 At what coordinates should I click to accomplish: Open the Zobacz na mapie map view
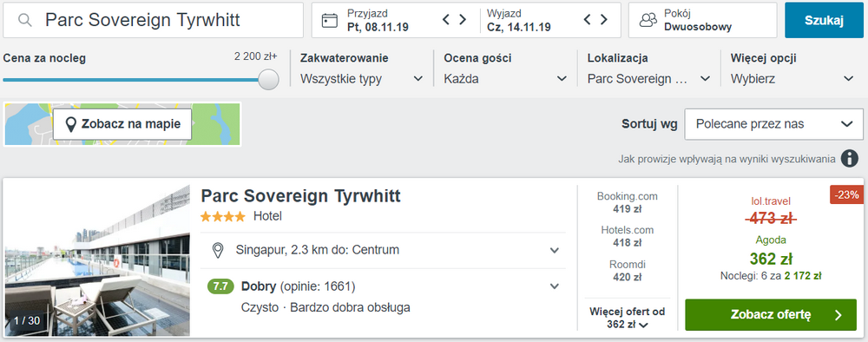[x=122, y=124]
